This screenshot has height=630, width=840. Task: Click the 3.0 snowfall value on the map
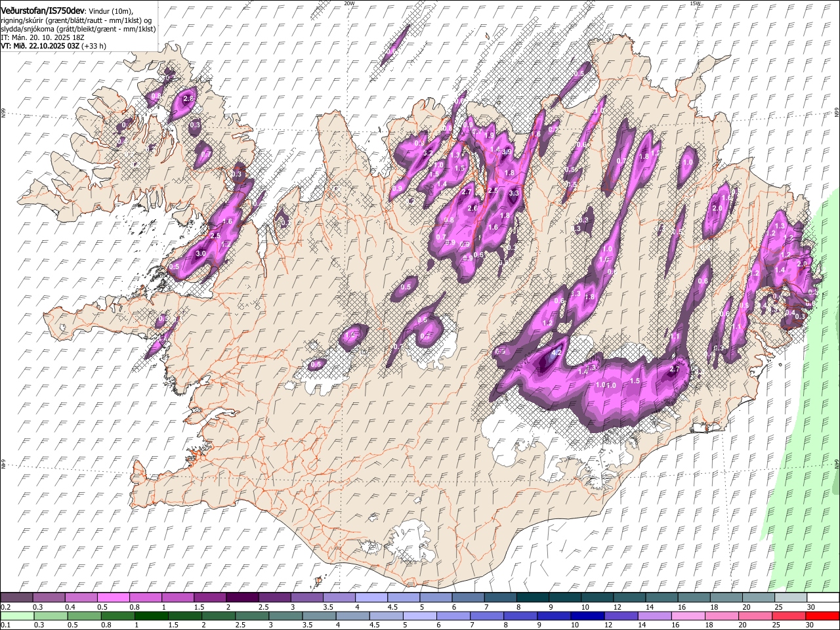click(201, 253)
